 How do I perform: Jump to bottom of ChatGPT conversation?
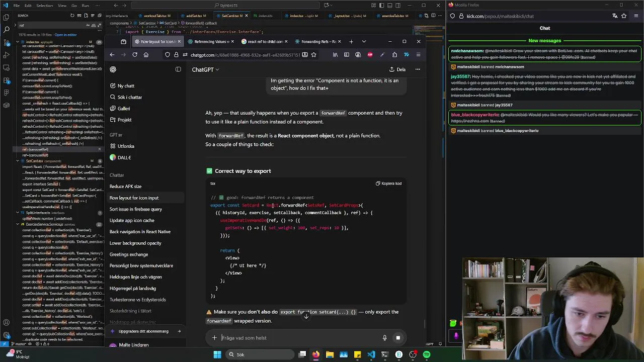point(306,316)
